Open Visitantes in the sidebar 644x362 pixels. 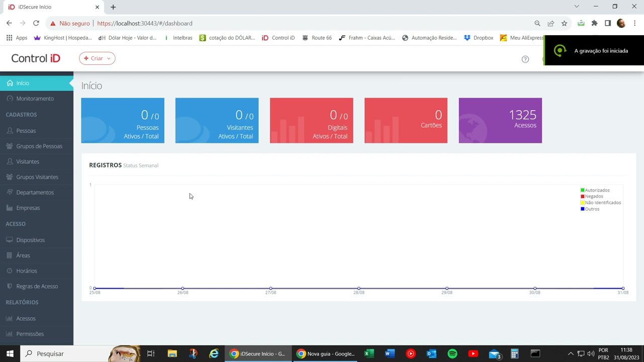click(37, 161)
